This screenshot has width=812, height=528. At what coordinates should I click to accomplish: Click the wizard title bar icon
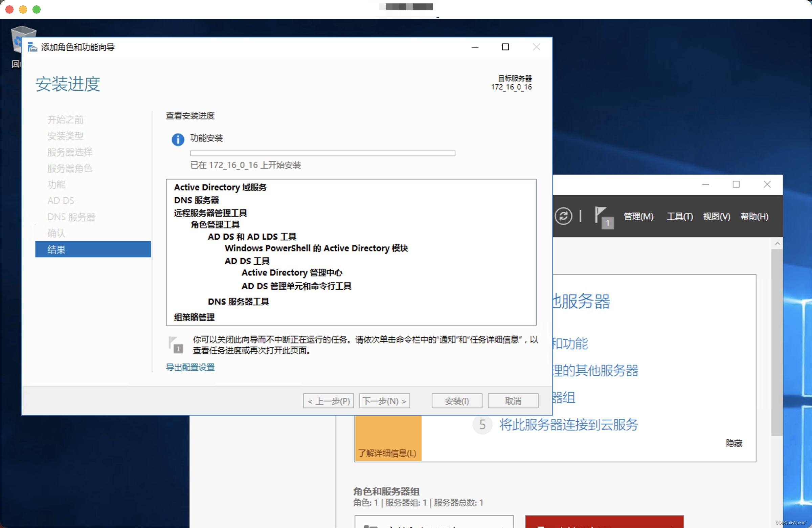coord(32,47)
